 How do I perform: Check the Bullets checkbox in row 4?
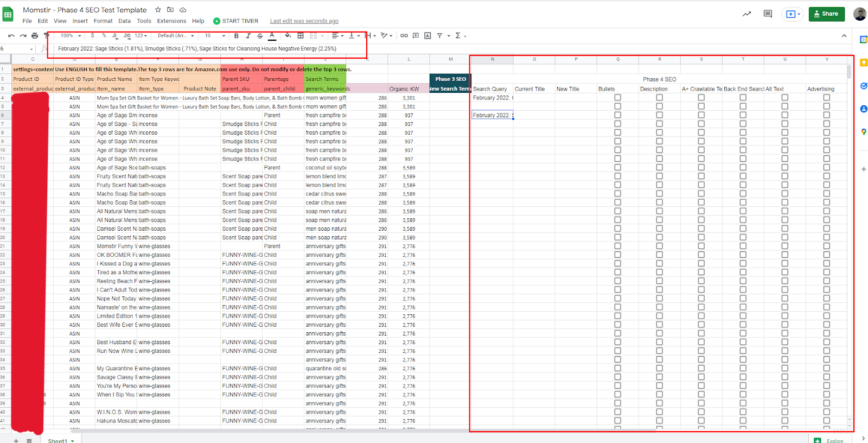pos(617,98)
